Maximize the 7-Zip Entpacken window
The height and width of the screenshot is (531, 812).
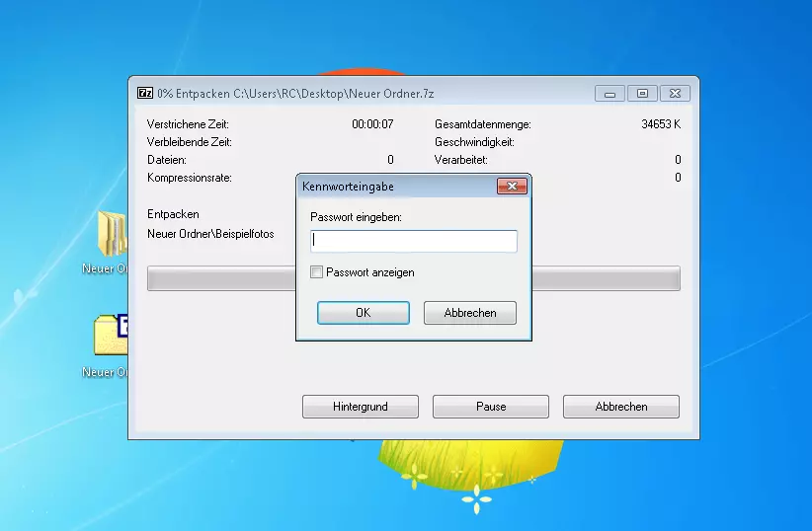(x=642, y=94)
